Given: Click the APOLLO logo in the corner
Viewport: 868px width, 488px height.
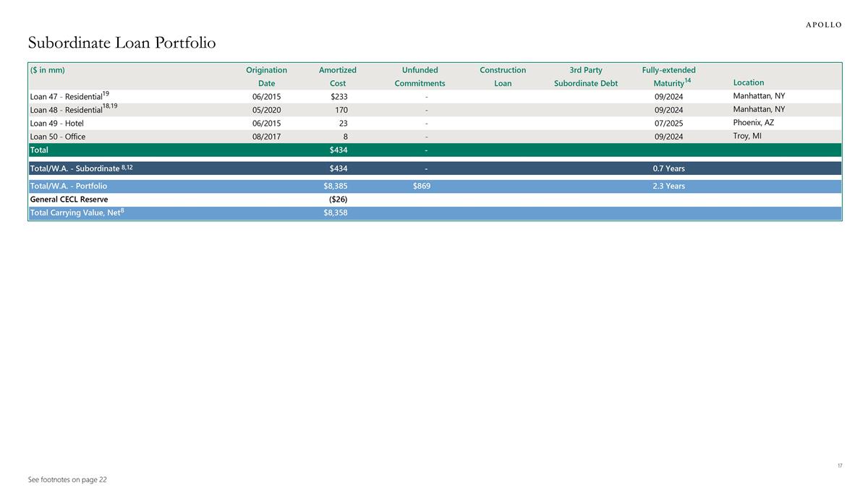Looking at the screenshot, I should coord(823,25).
